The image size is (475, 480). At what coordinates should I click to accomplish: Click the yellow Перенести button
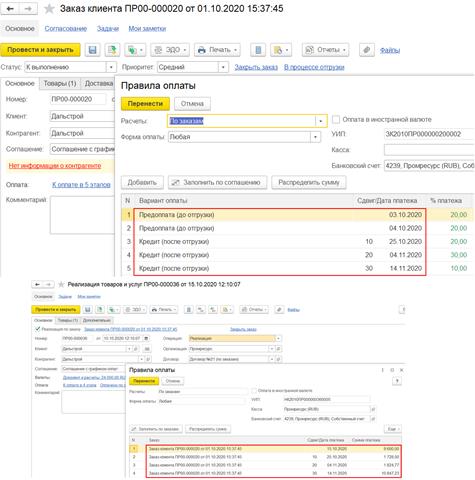[x=145, y=104]
